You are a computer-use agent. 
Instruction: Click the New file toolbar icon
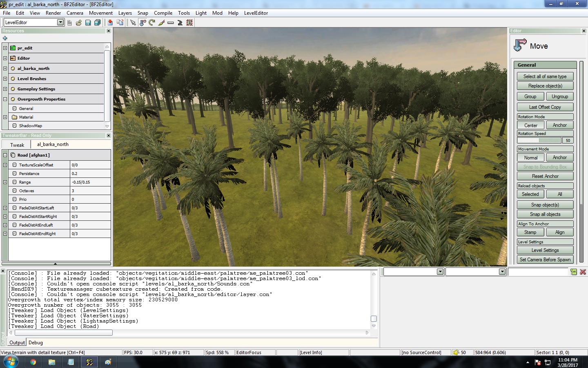[x=69, y=22]
